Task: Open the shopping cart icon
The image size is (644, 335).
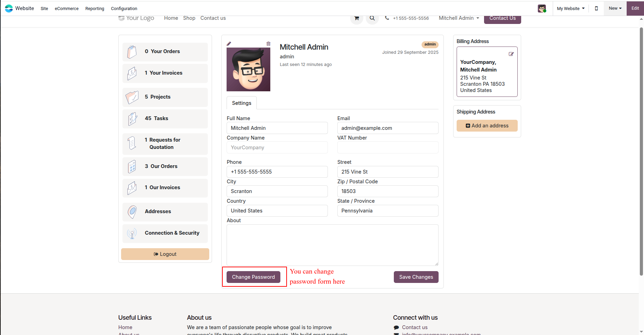Action: [x=356, y=18]
